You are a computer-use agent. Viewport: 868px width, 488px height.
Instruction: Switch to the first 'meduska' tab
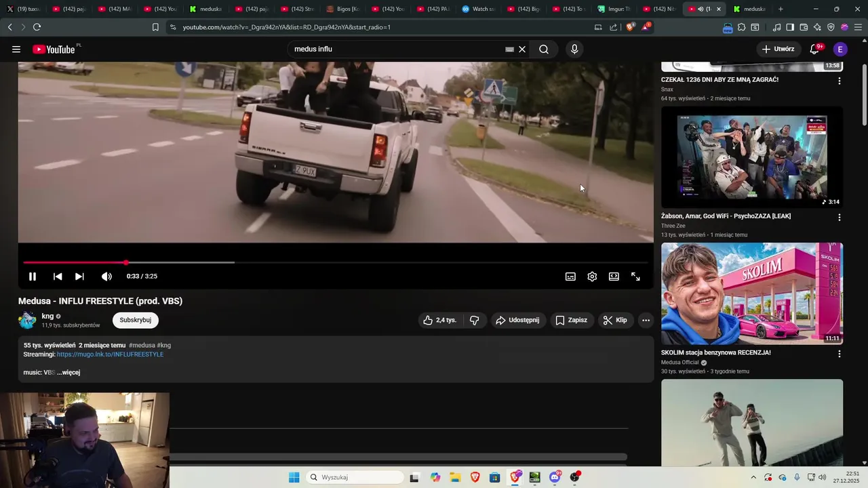pyautogui.click(x=206, y=9)
